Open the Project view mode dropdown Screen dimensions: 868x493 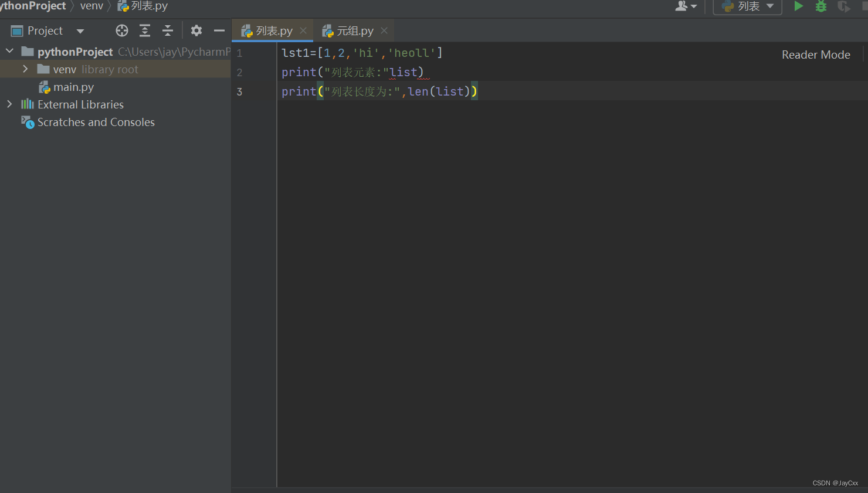(80, 30)
